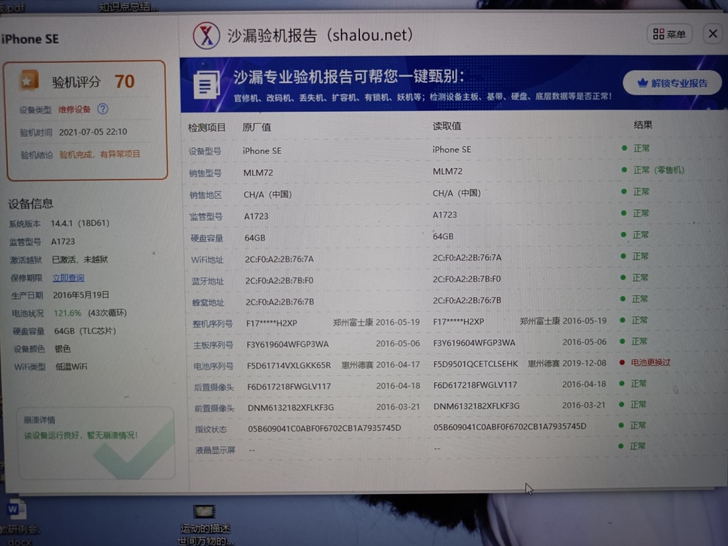Click the green dot in the 设备型号 row
This screenshot has width=728, height=546.
624,148
